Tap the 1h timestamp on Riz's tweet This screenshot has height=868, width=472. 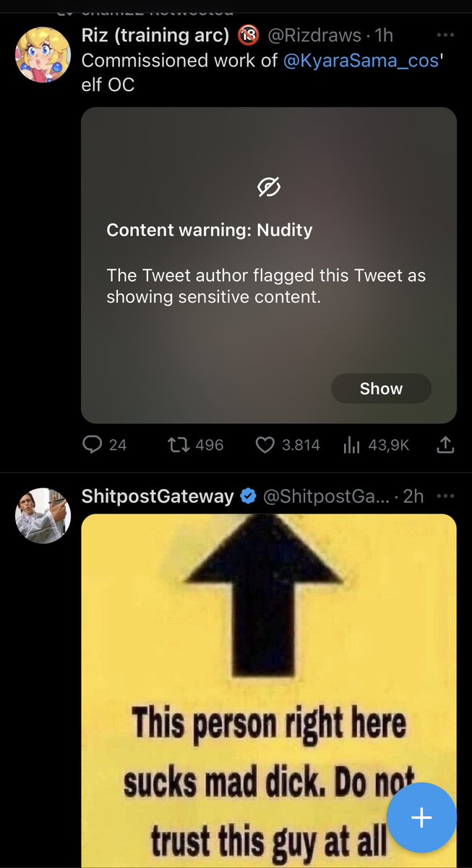click(x=384, y=35)
